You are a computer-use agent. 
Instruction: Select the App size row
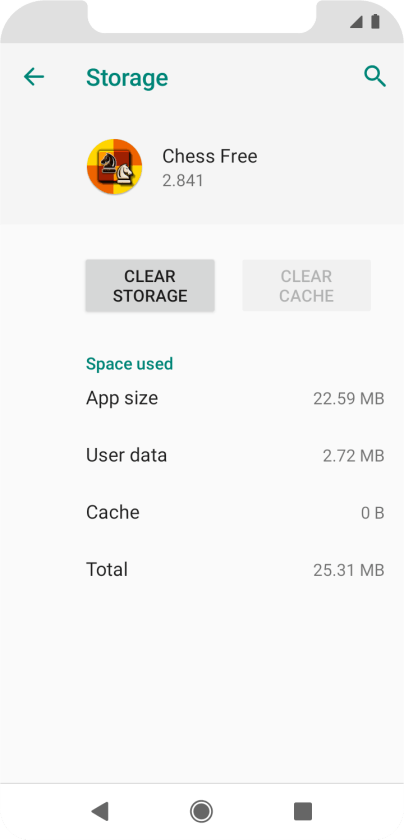[235, 398]
